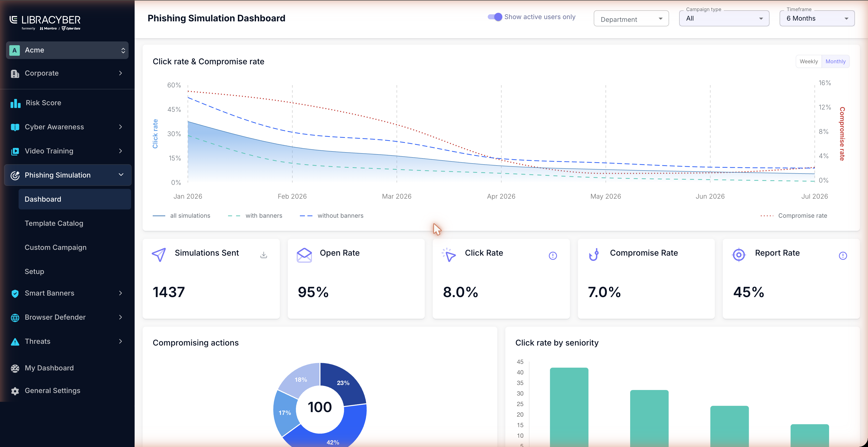The height and width of the screenshot is (447, 868).
Task: Open the Campaign type dropdown
Action: pos(724,18)
